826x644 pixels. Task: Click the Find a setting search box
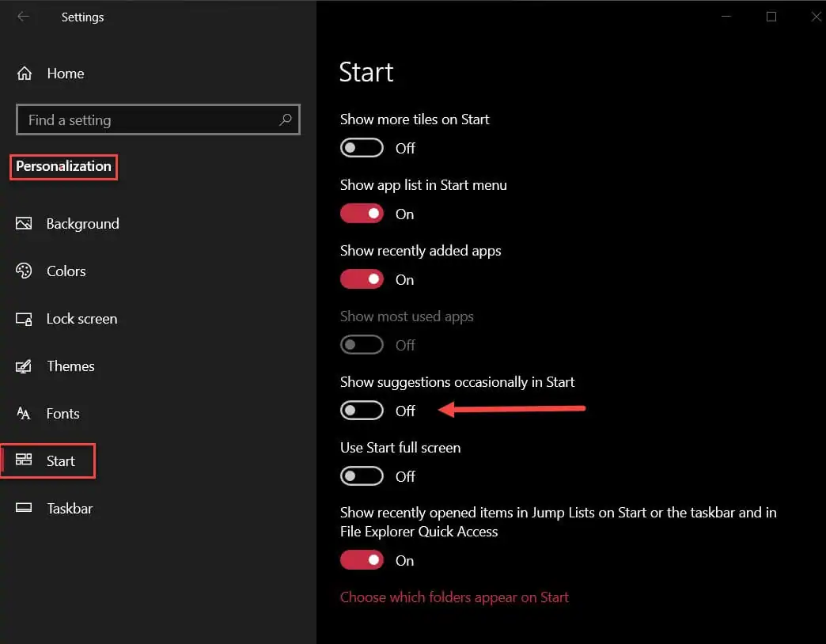[x=158, y=119]
